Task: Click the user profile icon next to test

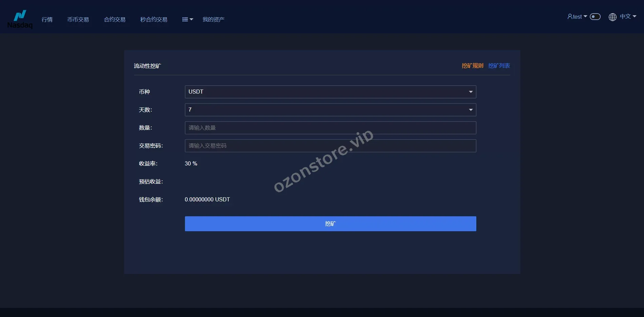Action: [x=570, y=16]
